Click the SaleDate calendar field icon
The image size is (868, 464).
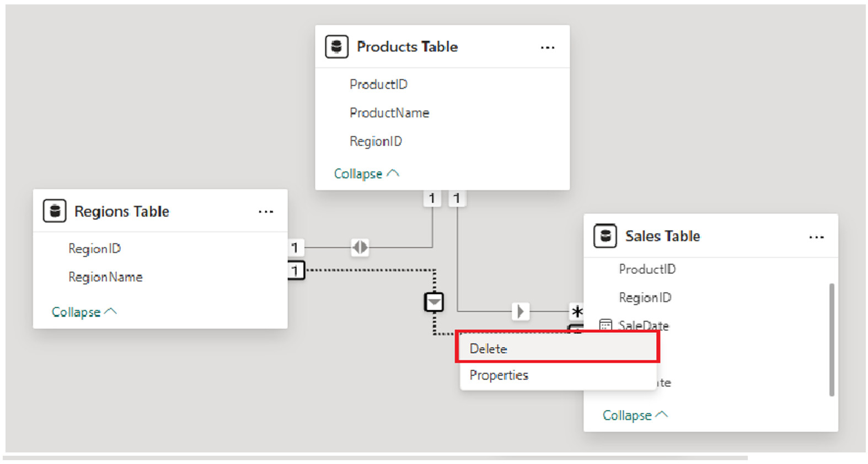click(x=606, y=325)
